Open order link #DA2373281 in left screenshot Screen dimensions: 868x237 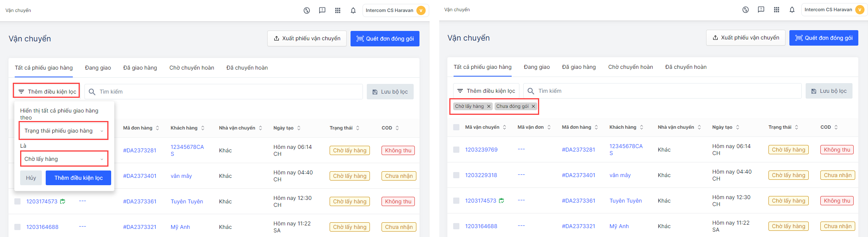pos(140,150)
